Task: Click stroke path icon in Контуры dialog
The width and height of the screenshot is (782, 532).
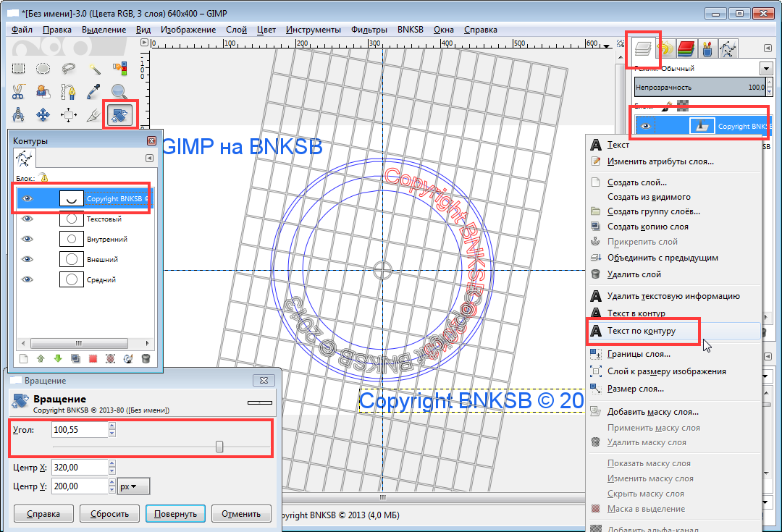Action: [128, 358]
